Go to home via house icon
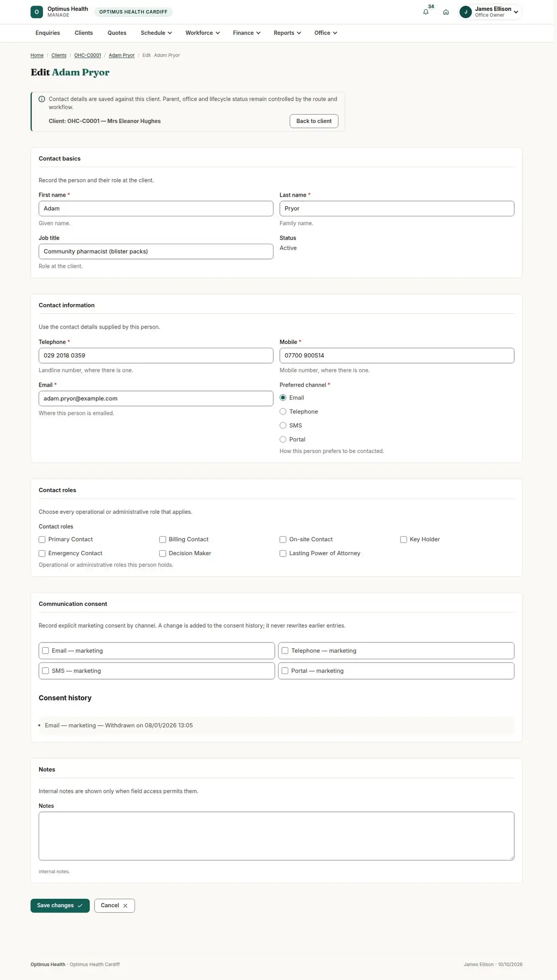Viewport: 557px width, 980px height. [446, 12]
